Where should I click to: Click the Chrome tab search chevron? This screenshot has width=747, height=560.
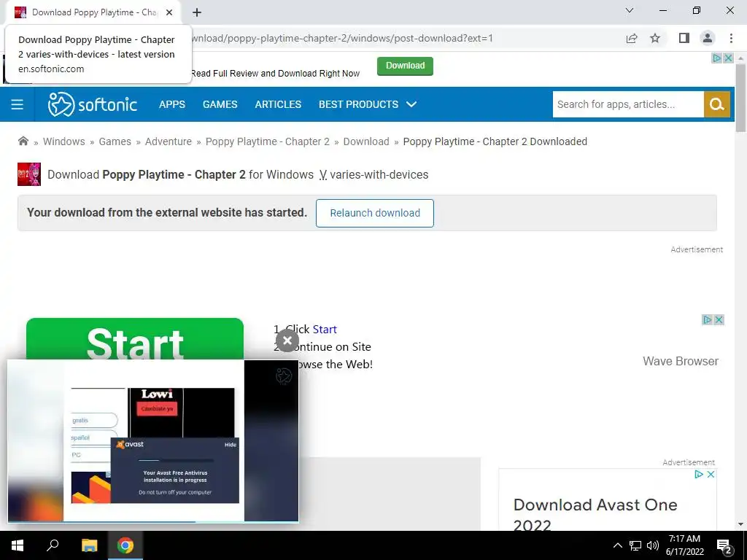[x=630, y=10]
